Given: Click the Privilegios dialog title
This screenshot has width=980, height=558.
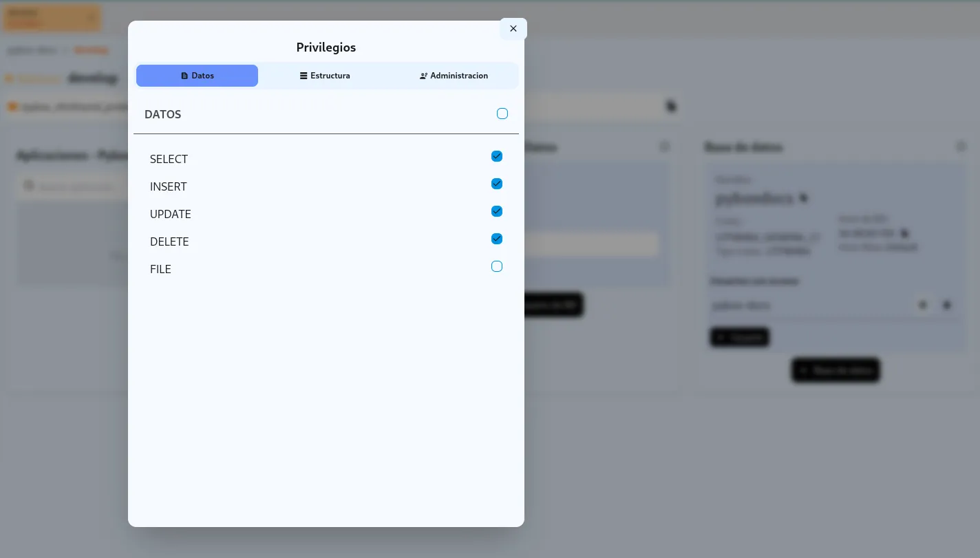Looking at the screenshot, I should tap(326, 47).
